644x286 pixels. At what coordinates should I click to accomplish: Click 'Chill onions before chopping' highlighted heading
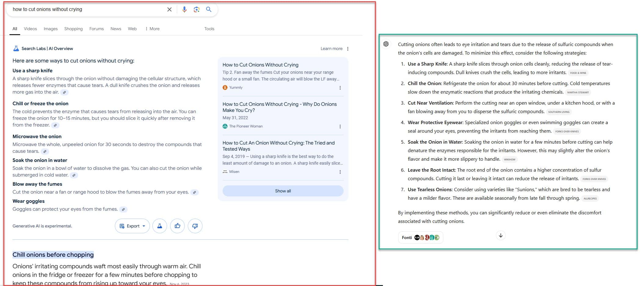point(53,255)
